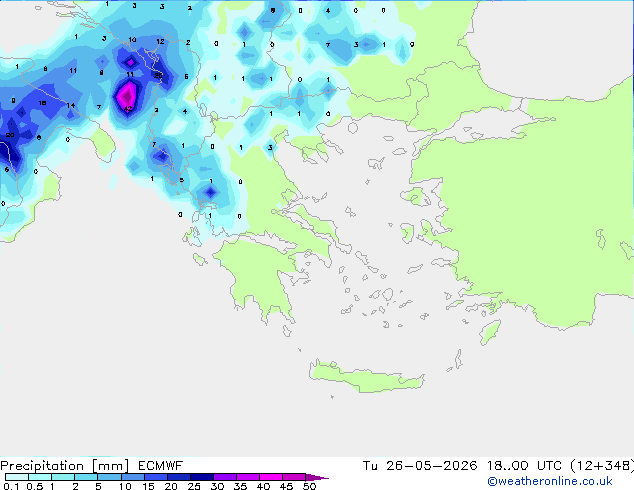This screenshot has height=490, width=634.
Task: Click the '42' precipitation value on the map
Action: (x=128, y=109)
